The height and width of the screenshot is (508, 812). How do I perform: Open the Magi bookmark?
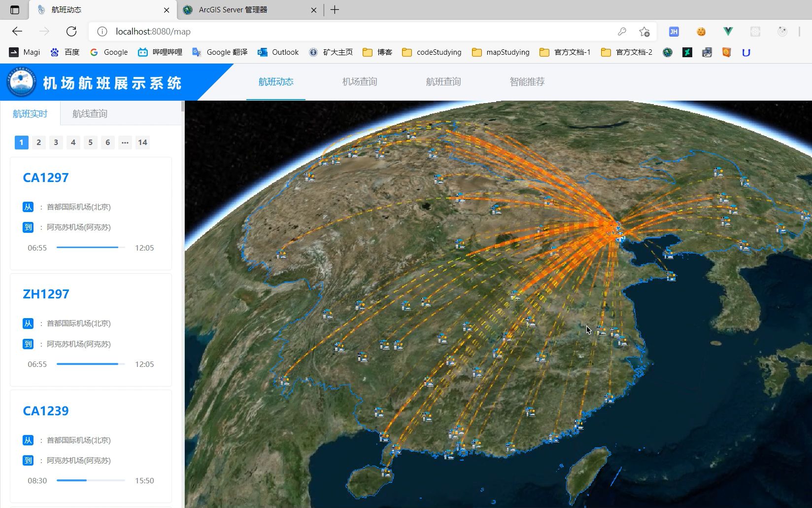tap(25, 52)
